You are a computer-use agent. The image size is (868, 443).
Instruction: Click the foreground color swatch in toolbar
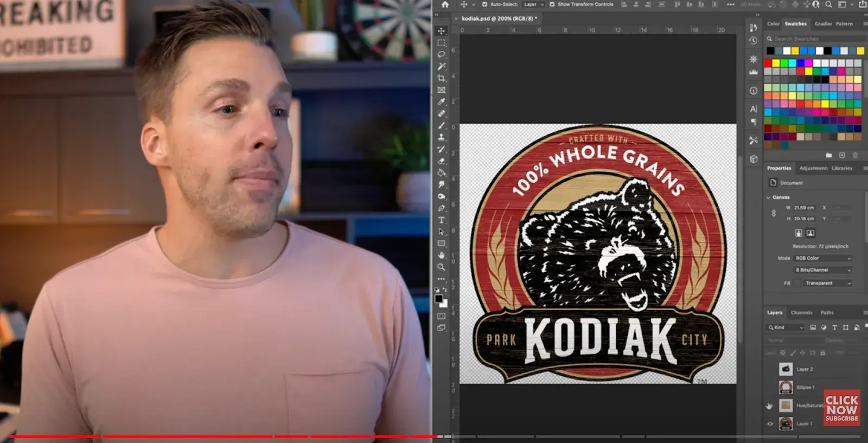click(x=438, y=299)
